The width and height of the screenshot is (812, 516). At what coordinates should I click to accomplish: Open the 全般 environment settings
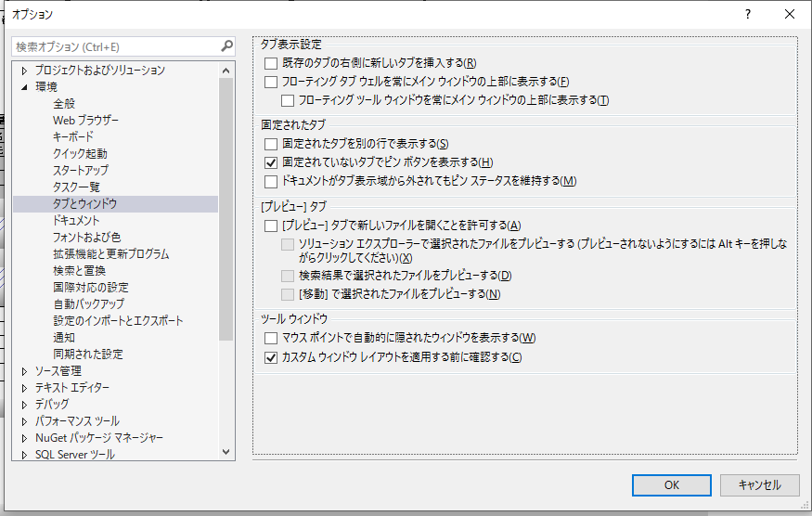(64, 104)
